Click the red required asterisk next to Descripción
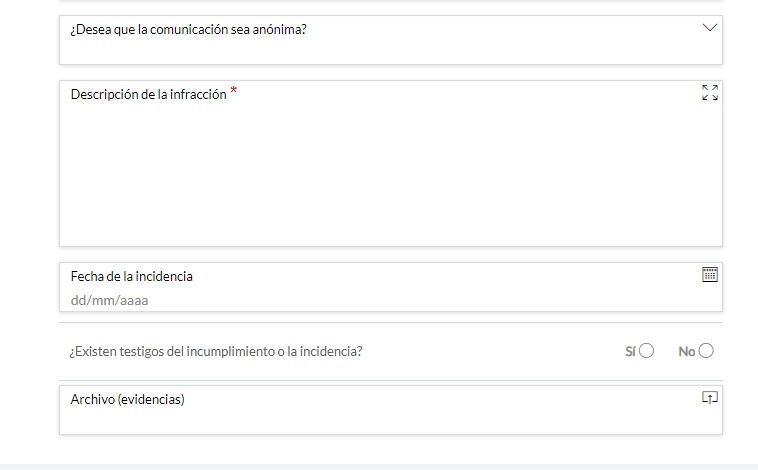The height and width of the screenshot is (470, 758). pos(233,90)
